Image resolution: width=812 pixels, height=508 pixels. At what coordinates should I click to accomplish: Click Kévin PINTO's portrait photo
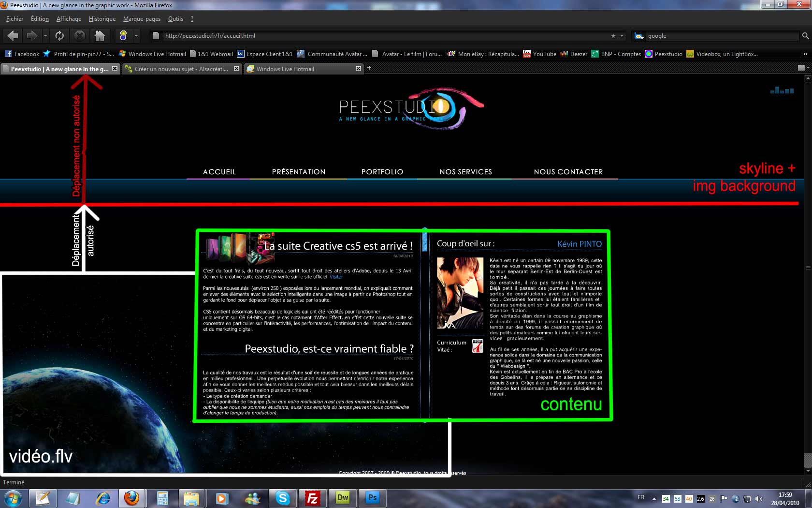[460, 293]
